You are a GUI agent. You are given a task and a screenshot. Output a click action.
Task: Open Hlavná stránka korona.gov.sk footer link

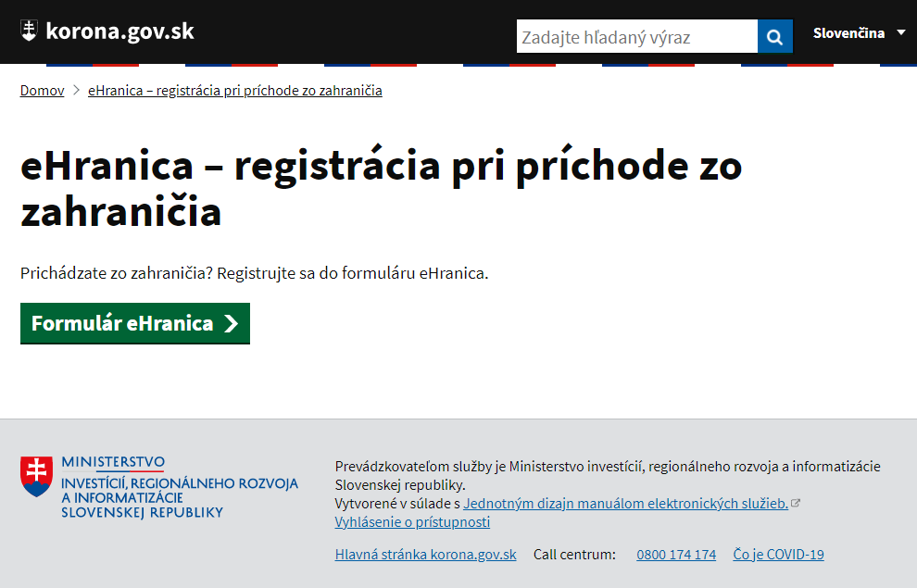click(426, 555)
